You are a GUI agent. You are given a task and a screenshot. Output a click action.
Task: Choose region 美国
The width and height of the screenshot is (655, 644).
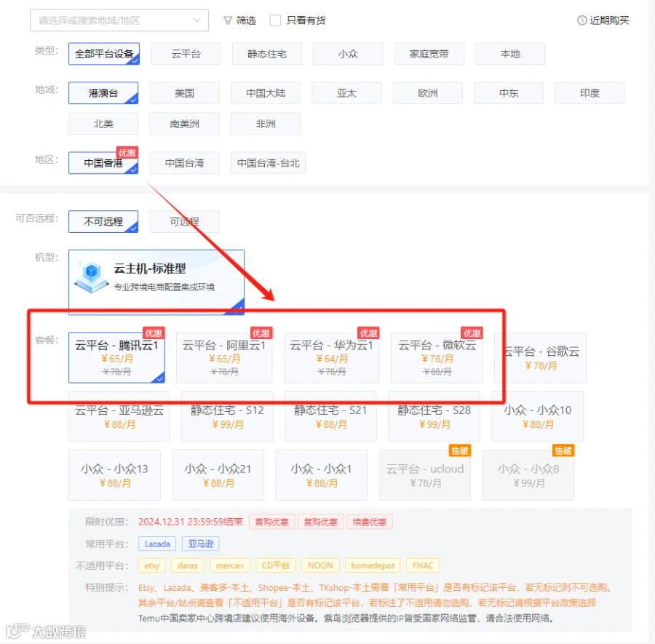point(184,92)
